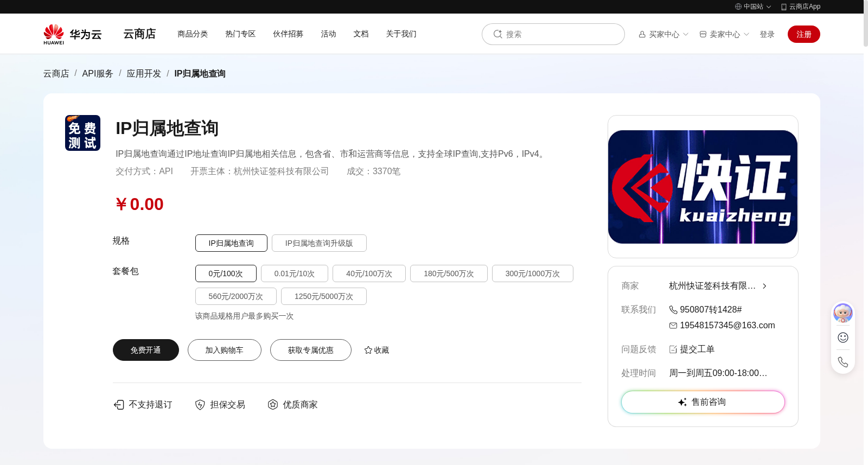This screenshot has height=465, width=868.
Task: Select the IP归属地查询升级版 specification
Action: tap(319, 243)
